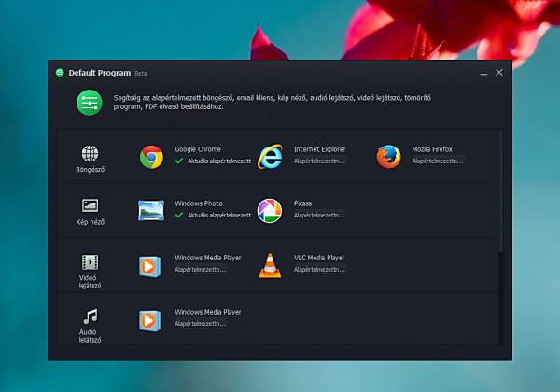The width and height of the screenshot is (560, 392).
Task: Click the Windows Photo viewer icon
Action: 151,211
